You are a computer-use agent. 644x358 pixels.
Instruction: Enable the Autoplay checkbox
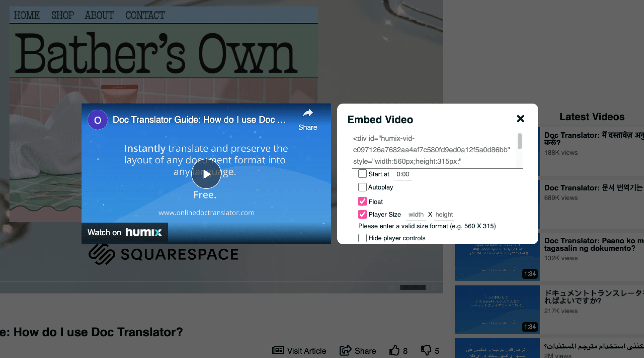click(x=362, y=187)
